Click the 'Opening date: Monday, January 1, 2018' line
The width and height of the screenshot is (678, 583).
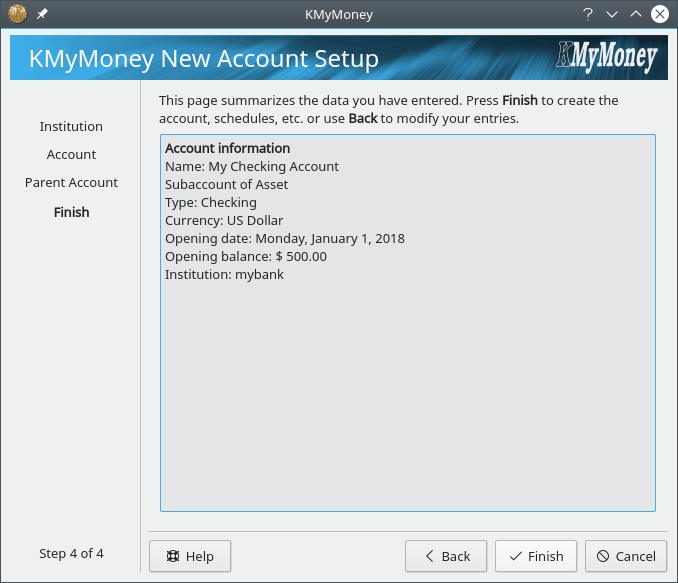(x=285, y=239)
